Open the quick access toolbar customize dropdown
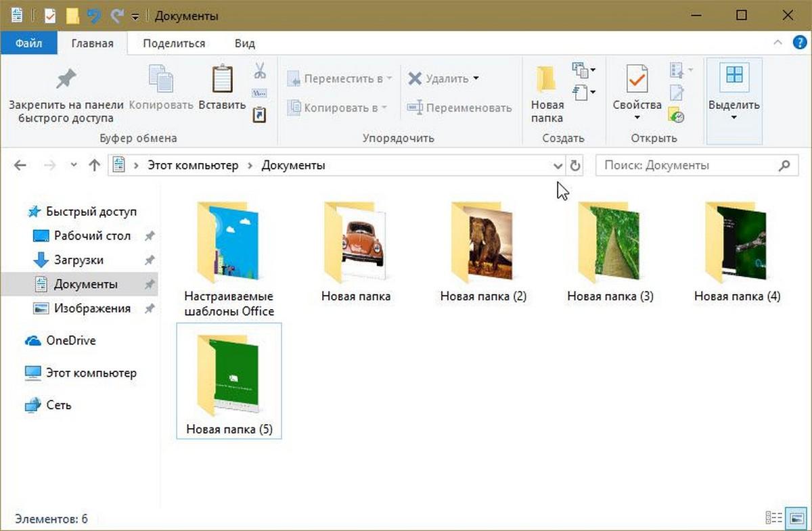This screenshot has width=812, height=531. pos(135,16)
